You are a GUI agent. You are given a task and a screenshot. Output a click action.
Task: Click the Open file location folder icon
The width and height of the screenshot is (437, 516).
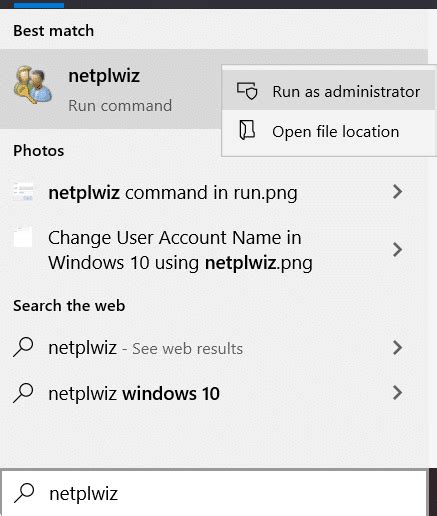tap(247, 130)
